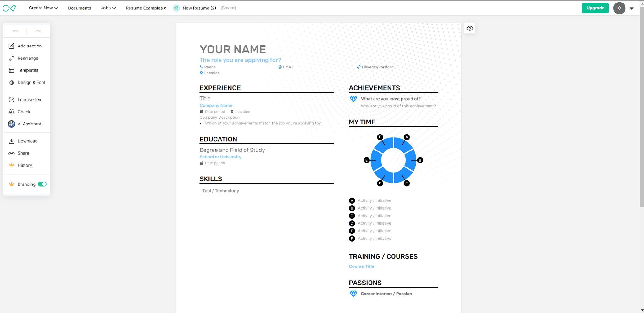Image resolution: width=644 pixels, height=313 pixels.
Task: Click the YOUR NAME heading field
Action: (x=233, y=49)
